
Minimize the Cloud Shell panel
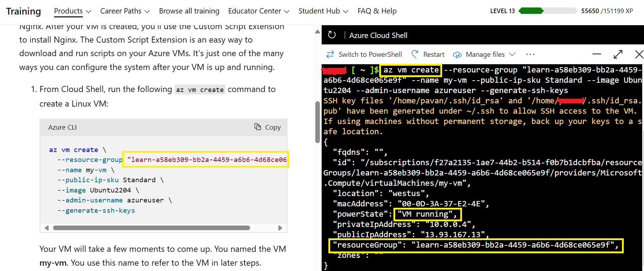(x=597, y=54)
